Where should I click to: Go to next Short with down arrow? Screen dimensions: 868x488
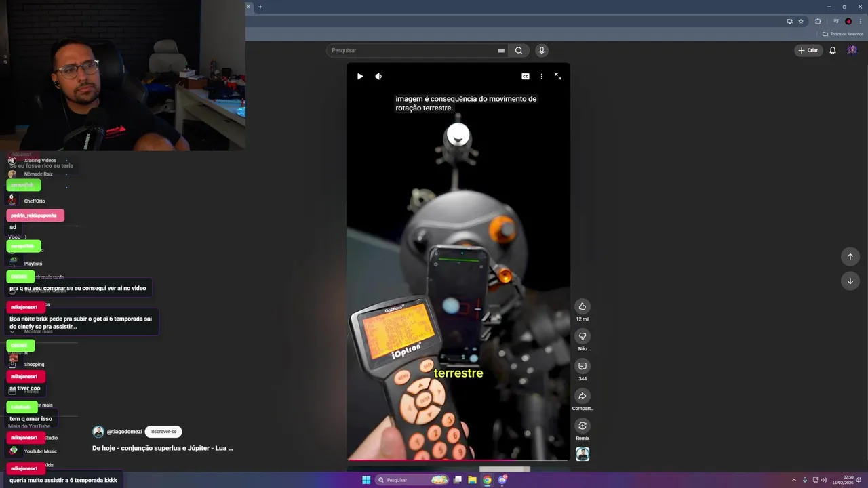[x=850, y=281]
